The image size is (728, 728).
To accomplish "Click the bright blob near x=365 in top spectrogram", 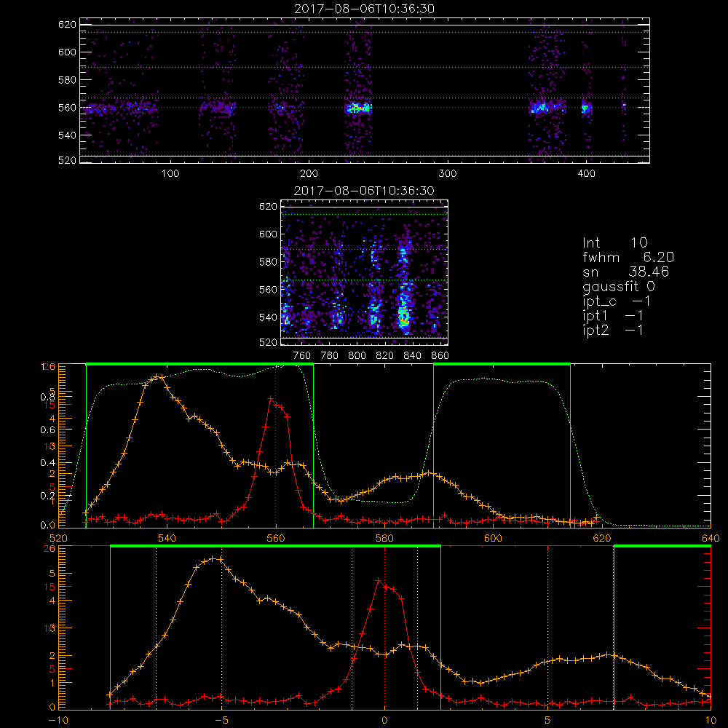I will pos(539,108).
